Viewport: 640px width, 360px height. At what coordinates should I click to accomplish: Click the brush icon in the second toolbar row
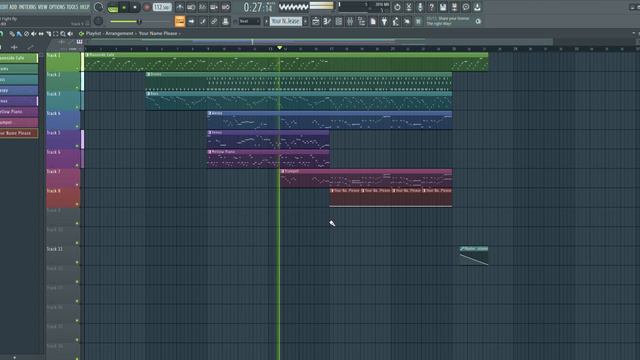pyautogui.click(x=202, y=21)
